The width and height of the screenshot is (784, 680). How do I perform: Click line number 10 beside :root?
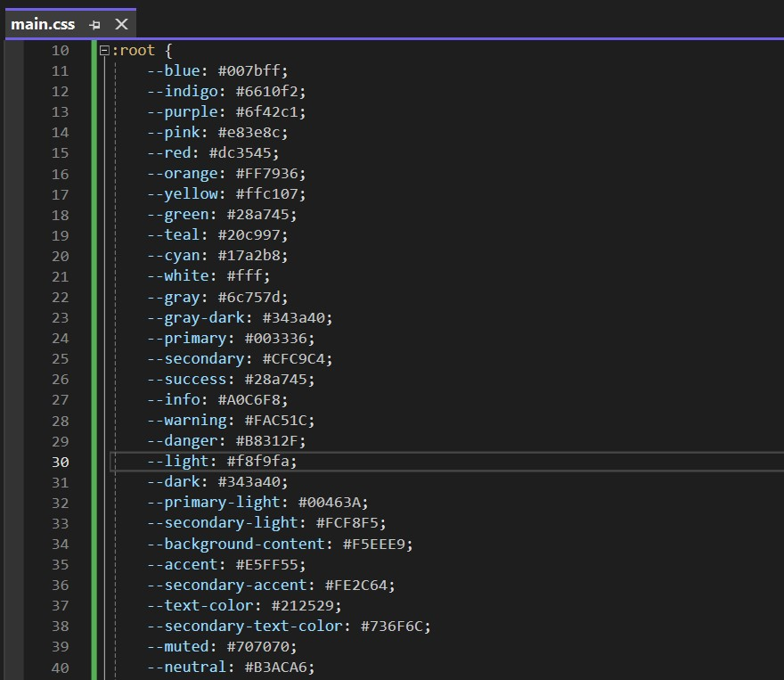point(60,50)
